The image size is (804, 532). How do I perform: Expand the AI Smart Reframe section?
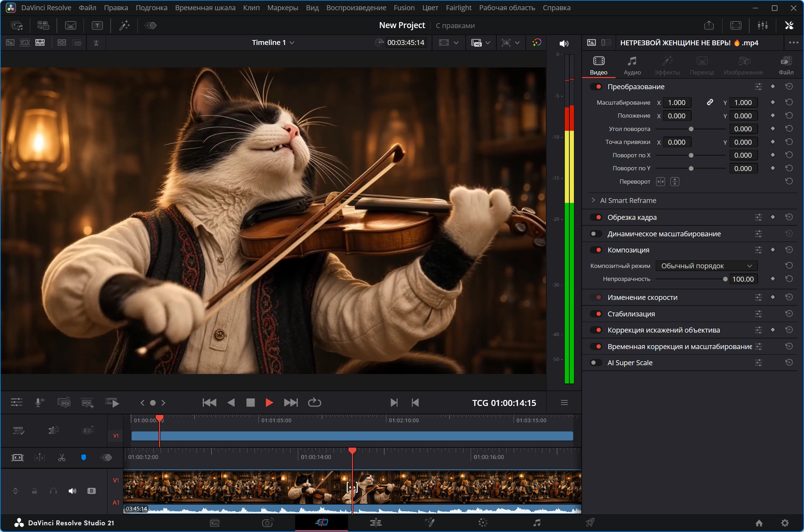(593, 200)
